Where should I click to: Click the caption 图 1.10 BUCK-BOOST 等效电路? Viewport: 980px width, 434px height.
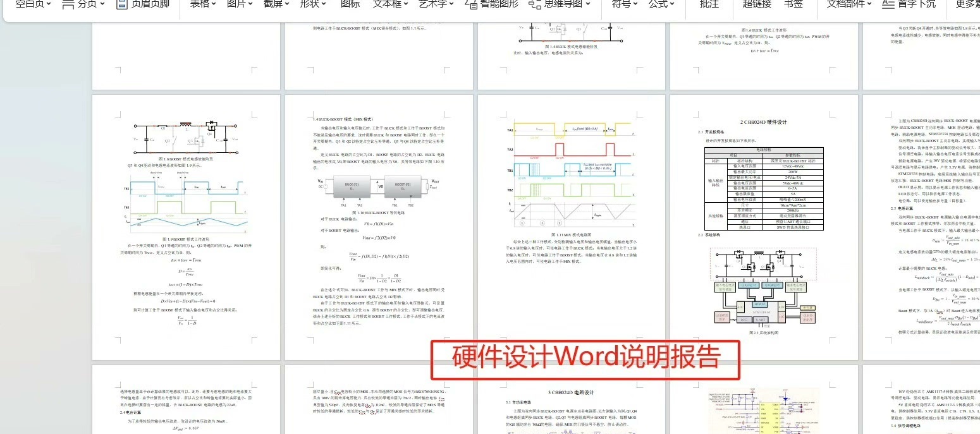coord(379,213)
